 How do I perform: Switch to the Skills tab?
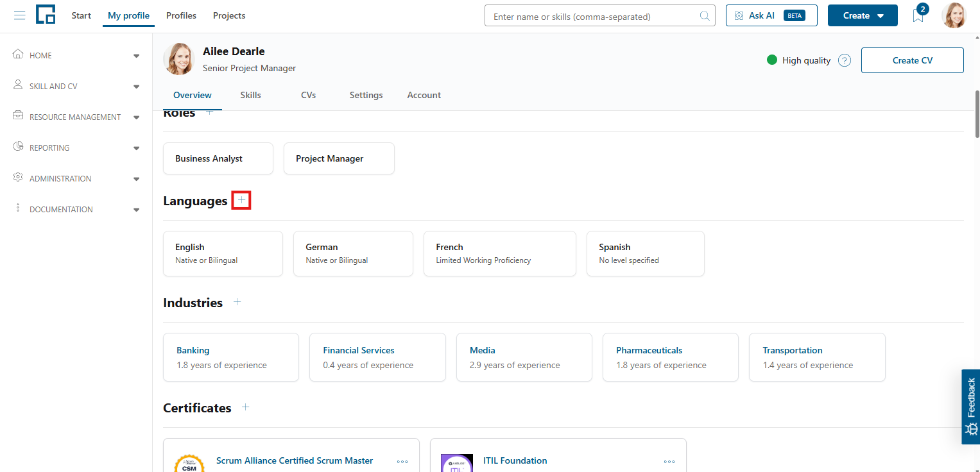(250, 95)
